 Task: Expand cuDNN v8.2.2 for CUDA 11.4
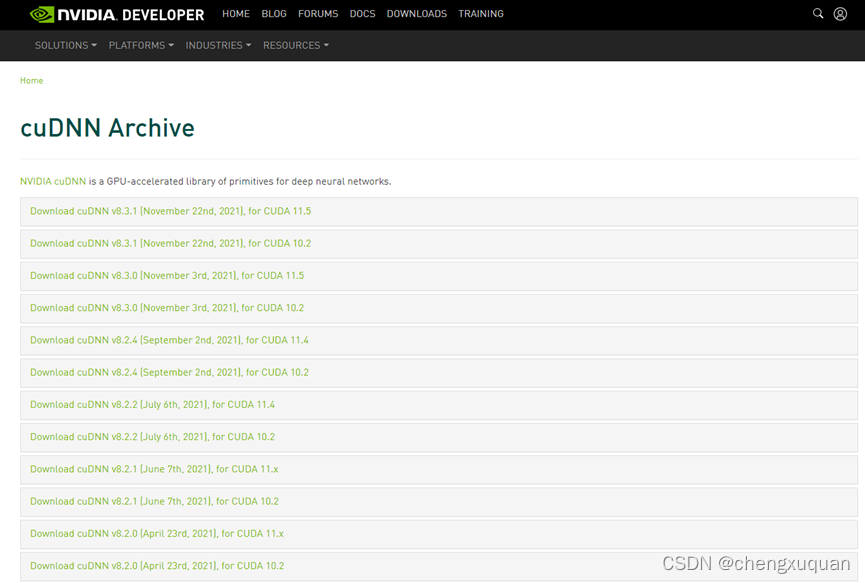(439, 405)
